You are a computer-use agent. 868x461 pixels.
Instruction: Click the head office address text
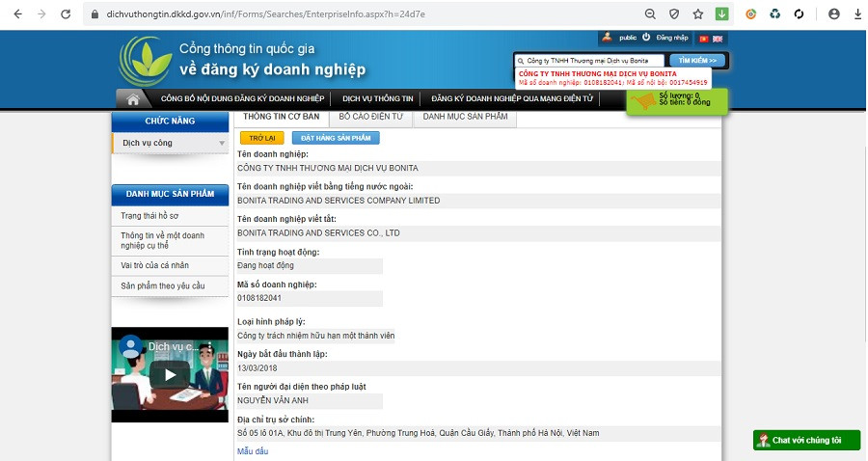pyautogui.click(x=418, y=433)
